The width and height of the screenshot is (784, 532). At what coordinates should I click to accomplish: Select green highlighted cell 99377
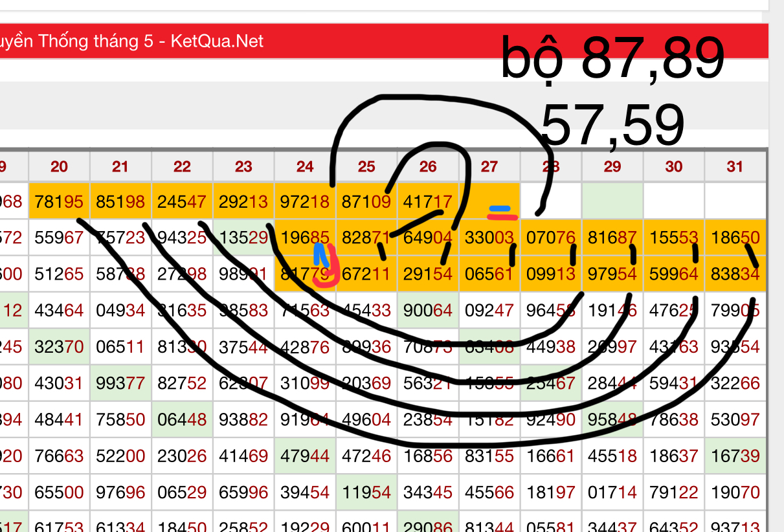120,384
